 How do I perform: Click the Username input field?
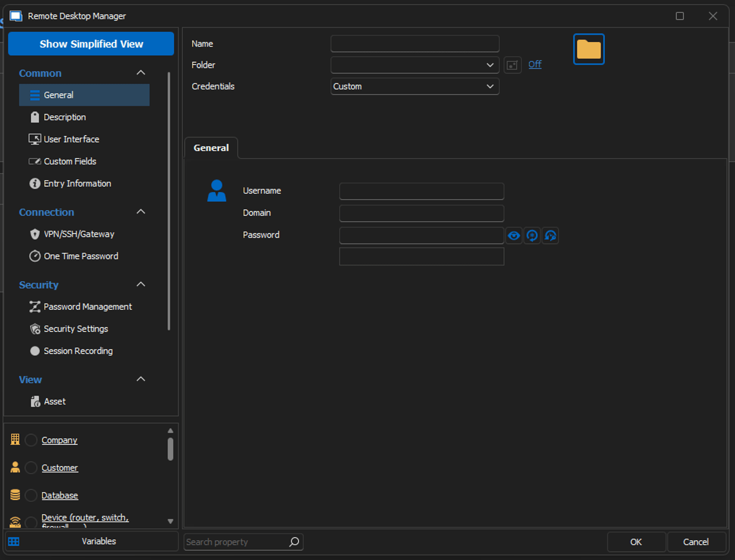pos(421,191)
